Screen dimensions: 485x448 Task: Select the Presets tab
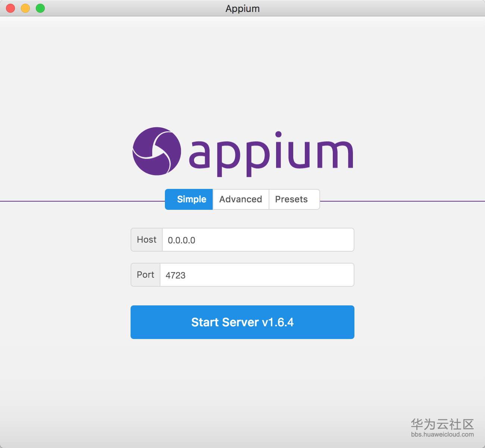[x=294, y=199]
